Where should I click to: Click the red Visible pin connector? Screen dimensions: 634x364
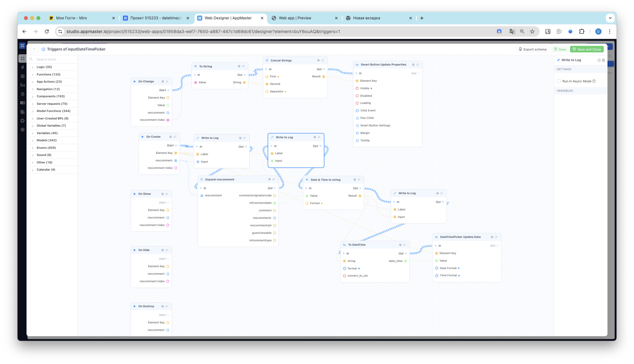point(357,88)
